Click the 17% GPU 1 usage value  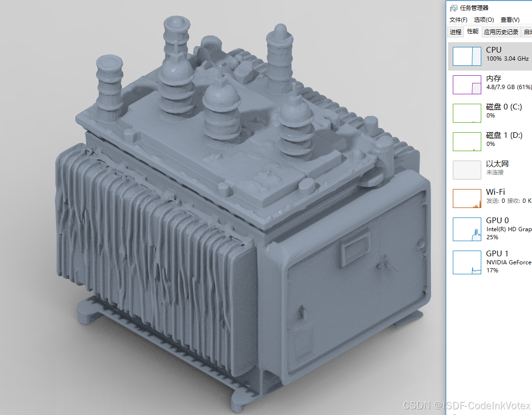(x=492, y=271)
